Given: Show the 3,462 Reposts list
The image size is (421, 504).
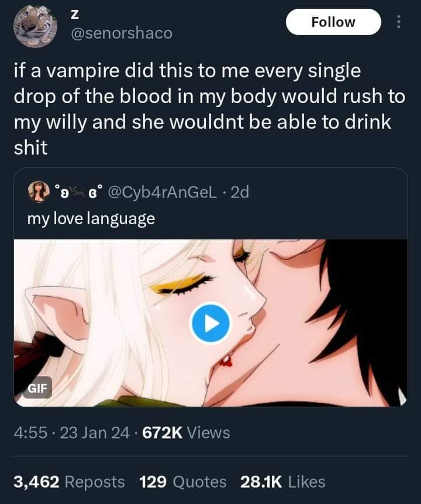Looking at the screenshot, I should [69, 482].
